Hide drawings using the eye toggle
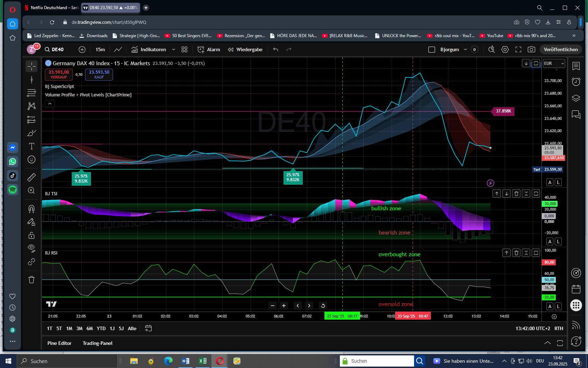The width and height of the screenshot is (588, 368). tap(31, 248)
